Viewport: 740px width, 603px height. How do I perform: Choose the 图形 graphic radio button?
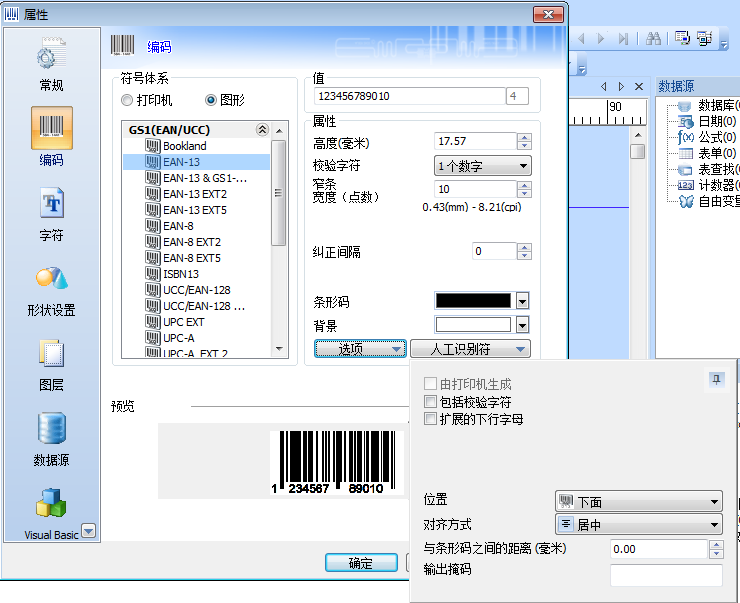[210, 100]
